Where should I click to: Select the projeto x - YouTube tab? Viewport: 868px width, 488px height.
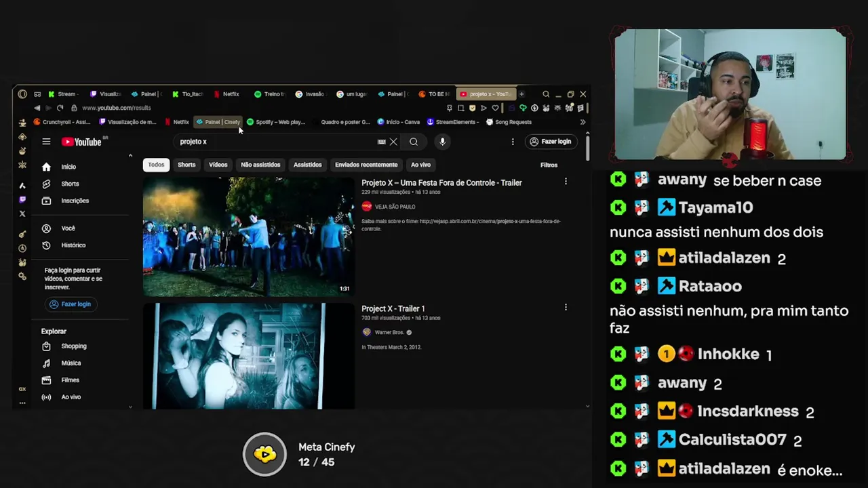coord(486,94)
